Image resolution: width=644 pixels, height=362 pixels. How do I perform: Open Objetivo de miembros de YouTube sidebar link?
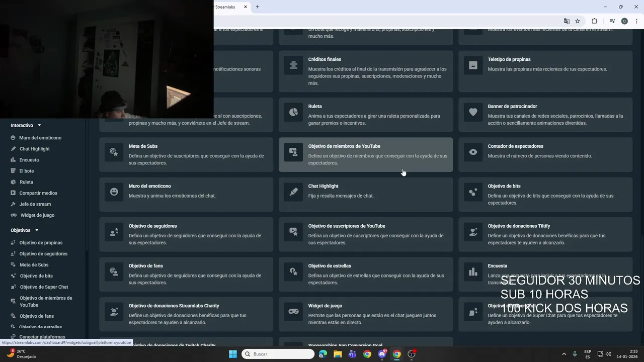(x=42, y=301)
